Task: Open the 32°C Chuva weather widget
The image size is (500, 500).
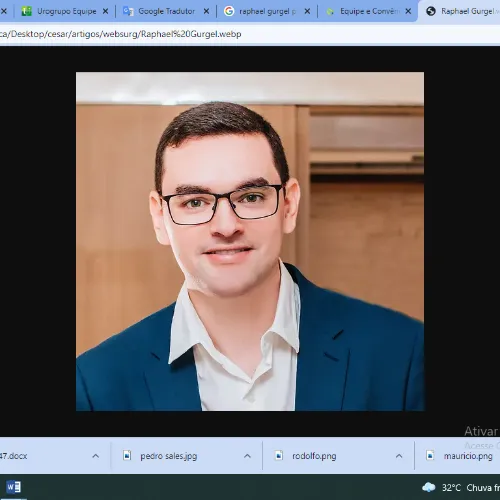Action: [x=461, y=488]
